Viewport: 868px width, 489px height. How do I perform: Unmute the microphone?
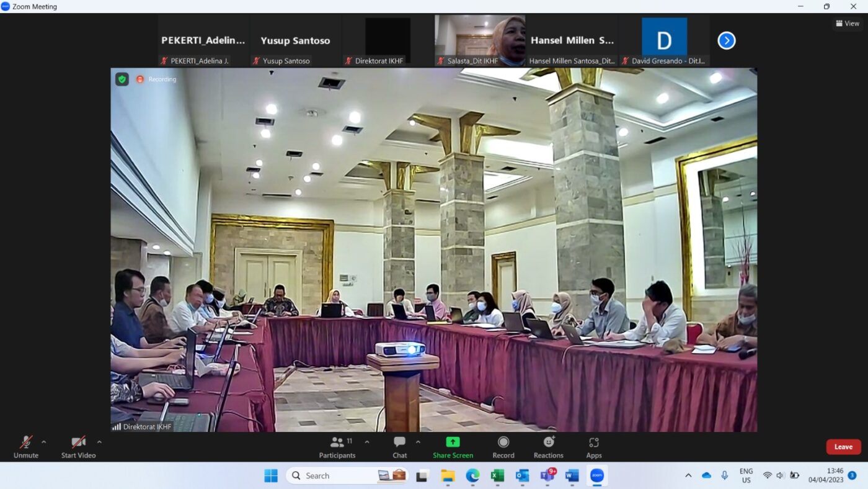point(26,447)
